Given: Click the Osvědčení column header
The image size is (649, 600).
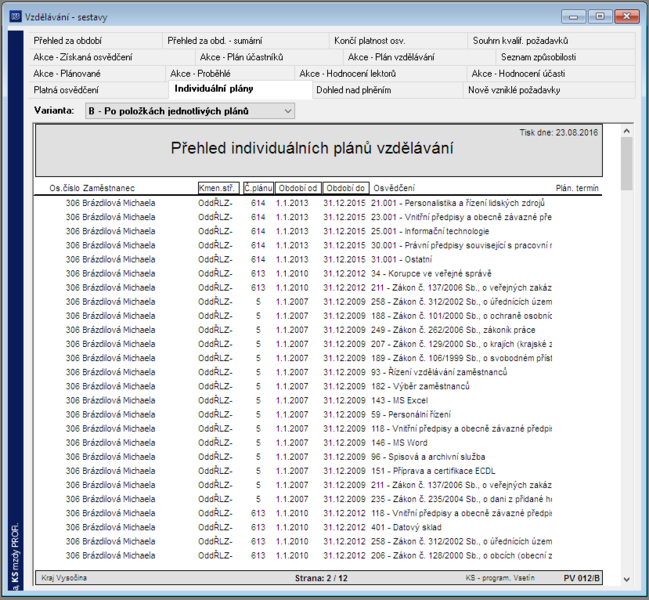Looking at the screenshot, I should [x=394, y=188].
